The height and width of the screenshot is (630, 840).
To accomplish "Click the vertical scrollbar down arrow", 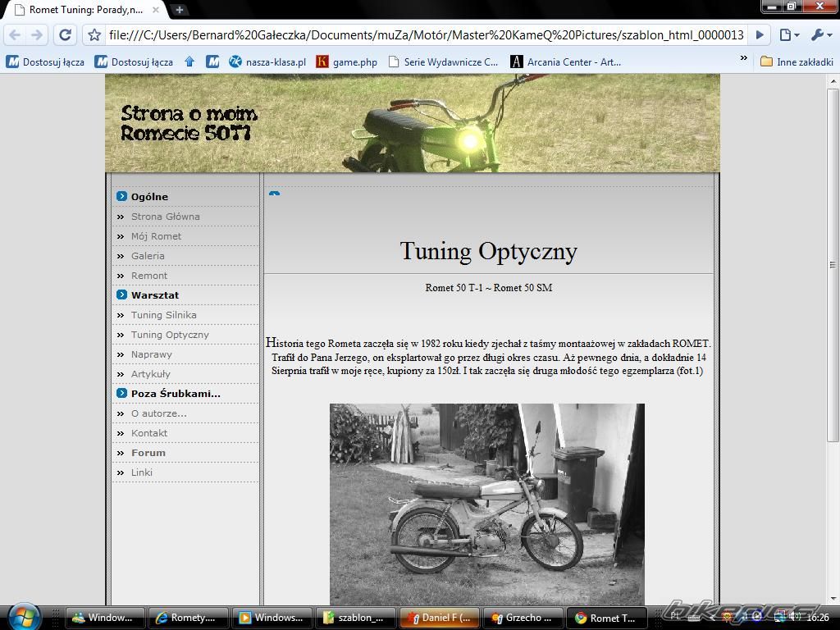I will pos(833,598).
